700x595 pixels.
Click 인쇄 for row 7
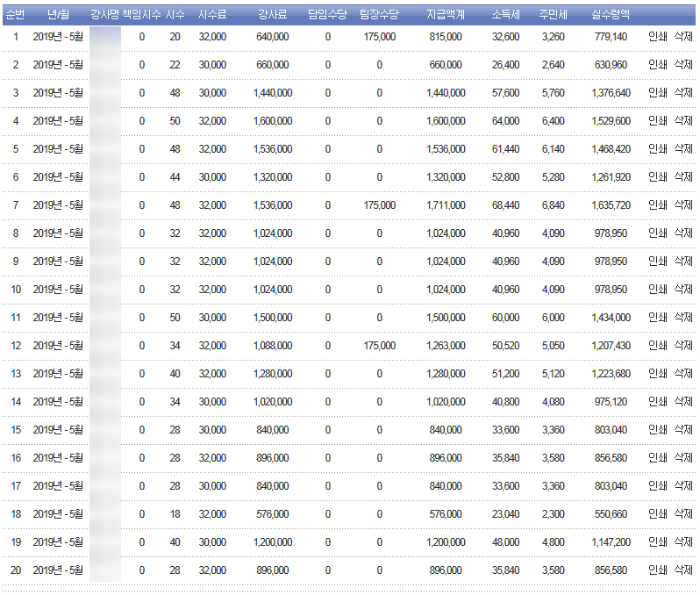click(x=657, y=205)
